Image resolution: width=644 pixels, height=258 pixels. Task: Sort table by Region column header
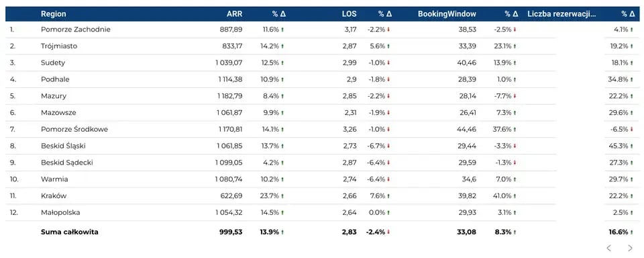(x=54, y=14)
